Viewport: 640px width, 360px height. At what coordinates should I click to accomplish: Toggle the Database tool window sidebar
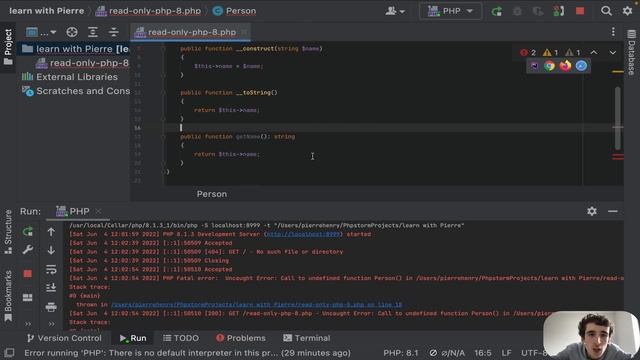click(x=631, y=52)
